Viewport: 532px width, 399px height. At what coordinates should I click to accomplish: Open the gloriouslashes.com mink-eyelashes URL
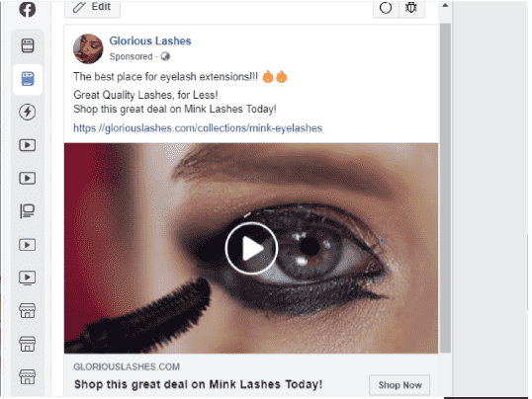point(198,128)
